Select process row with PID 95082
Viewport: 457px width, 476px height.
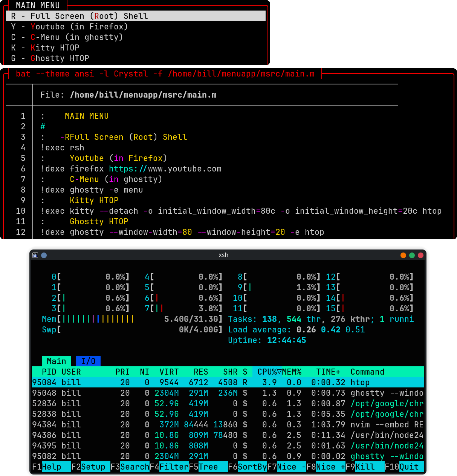(x=228, y=456)
